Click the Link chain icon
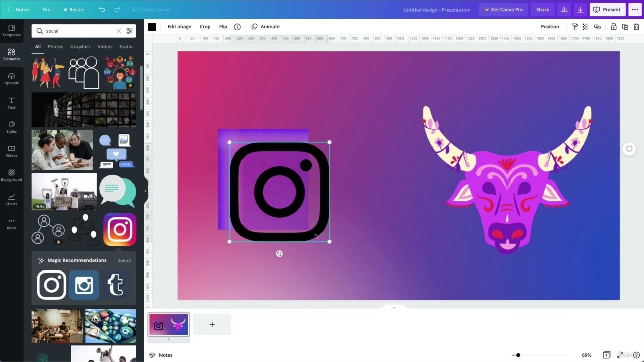The height and width of the screenshot is (362, 644). [597, 27]
